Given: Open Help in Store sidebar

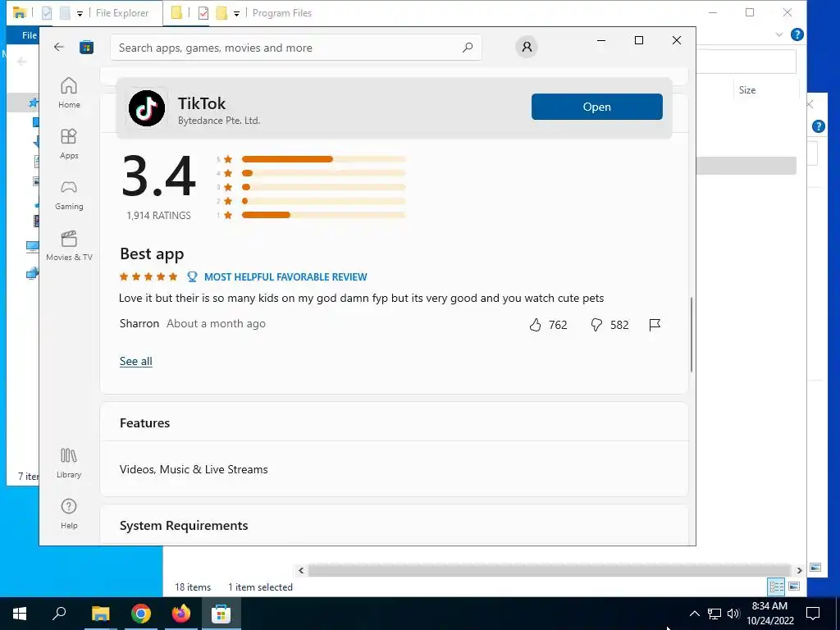Looking at the screenshot, I should (69, 514).
